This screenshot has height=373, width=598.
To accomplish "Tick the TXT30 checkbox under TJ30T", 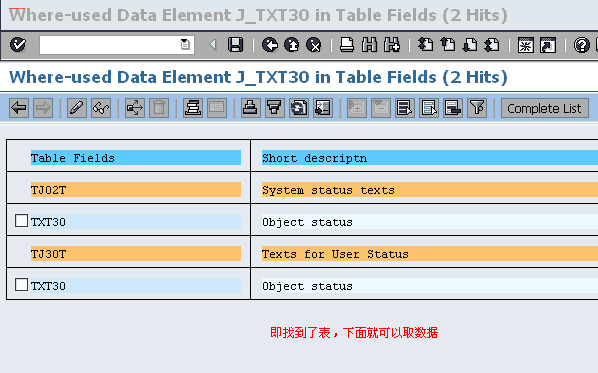I will click(21, 285).
